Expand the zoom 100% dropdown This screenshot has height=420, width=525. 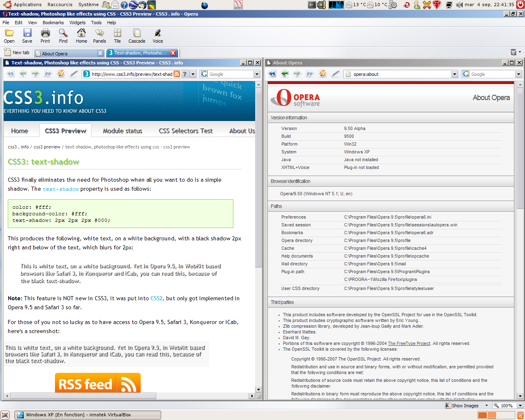520,406
